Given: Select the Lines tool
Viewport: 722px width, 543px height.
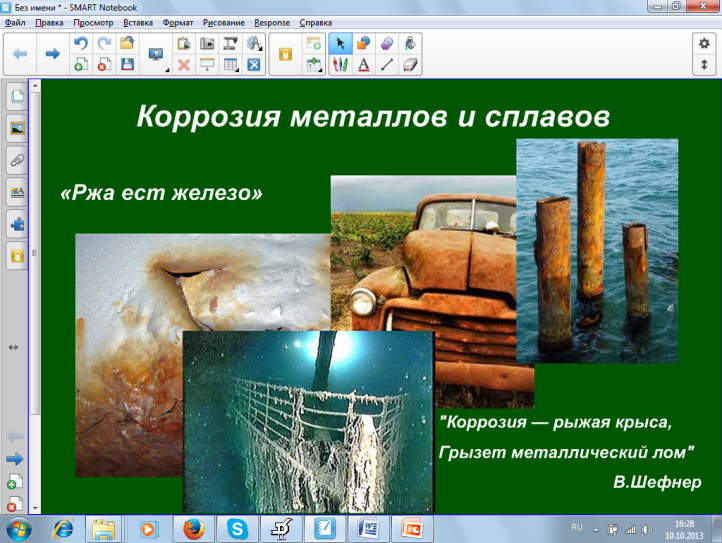Looking at the screenshot, I should point(387,64).
